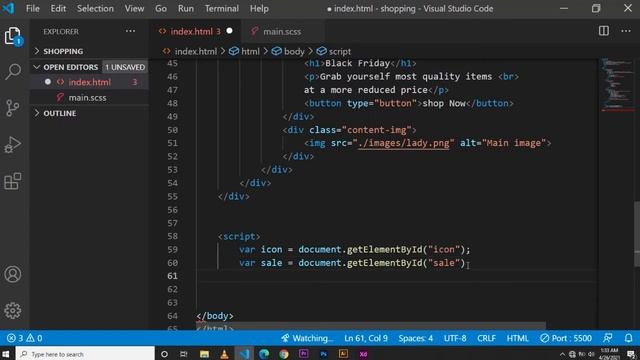Open VLC media player on taskbar
The height and width of the screenshot is (360, 640).
pos(224,354)
